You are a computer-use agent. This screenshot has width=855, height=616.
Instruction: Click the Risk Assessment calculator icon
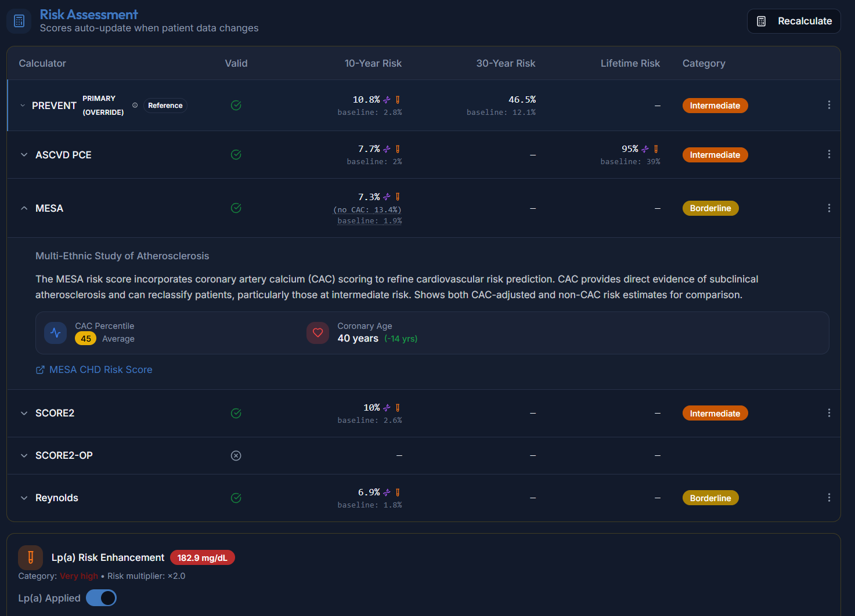point(19,21)
